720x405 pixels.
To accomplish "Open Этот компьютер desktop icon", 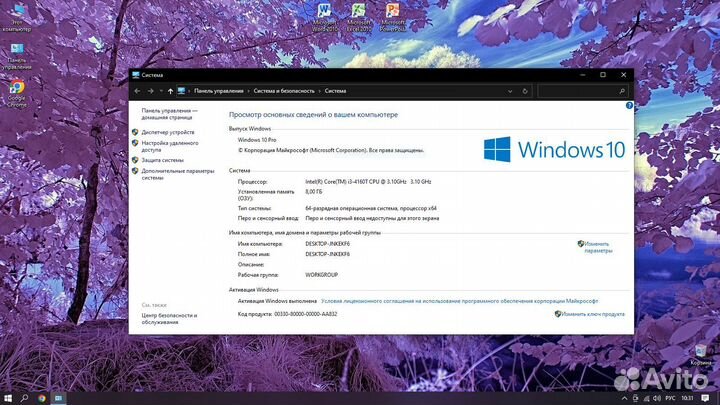I will (x=17, y=17).
